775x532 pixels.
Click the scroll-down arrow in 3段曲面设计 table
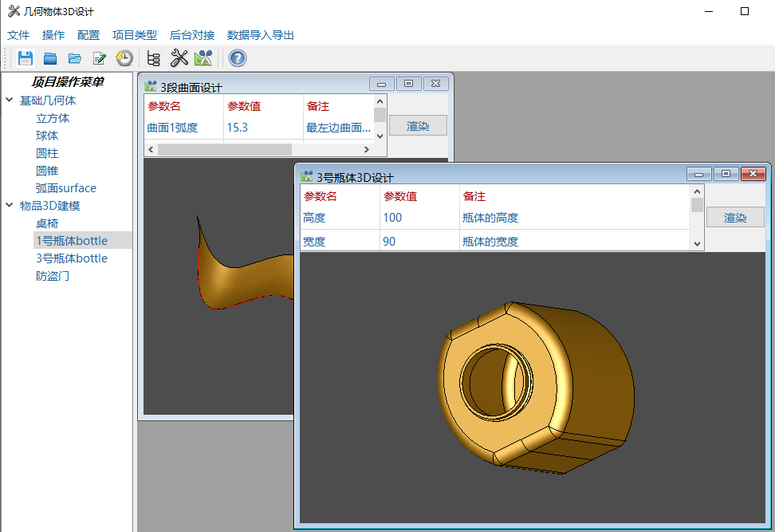pos(380,136)
